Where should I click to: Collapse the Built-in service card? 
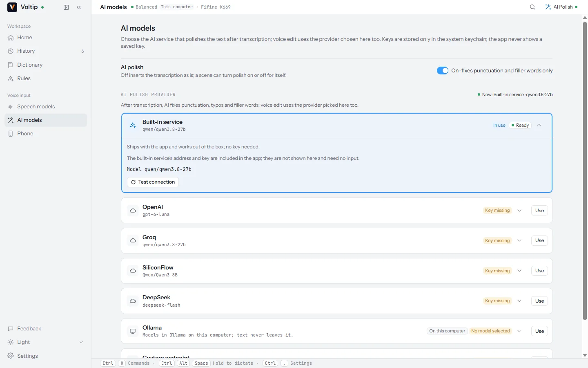539,126
